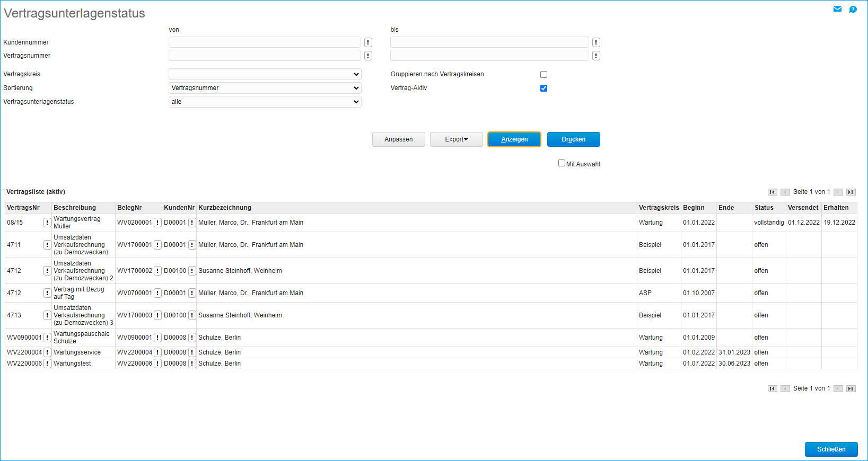Click info icon beside KundenNr in Wartungstest row
The height and width of the screenshot is (461, 868).
192,364
